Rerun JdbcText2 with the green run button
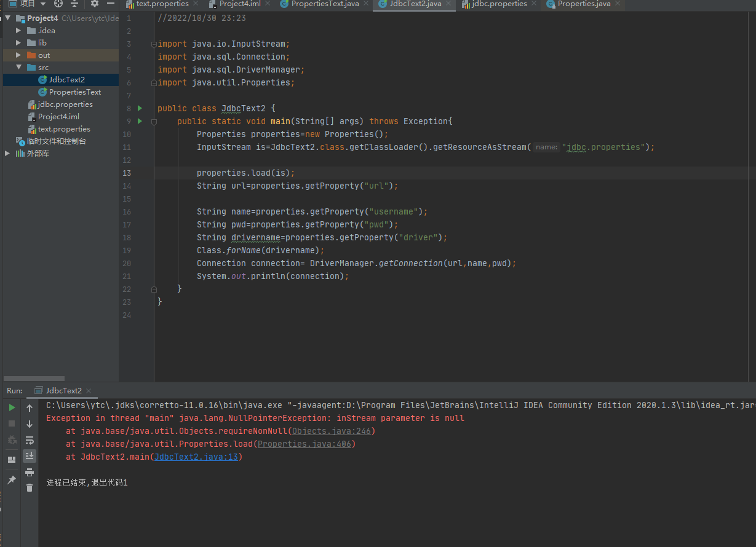The height and width of the screenshot is (547, 756). [x=12, y=407]
